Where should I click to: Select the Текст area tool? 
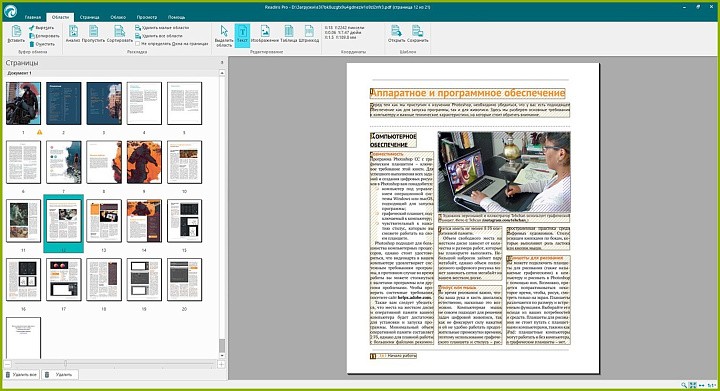[242, 35]
